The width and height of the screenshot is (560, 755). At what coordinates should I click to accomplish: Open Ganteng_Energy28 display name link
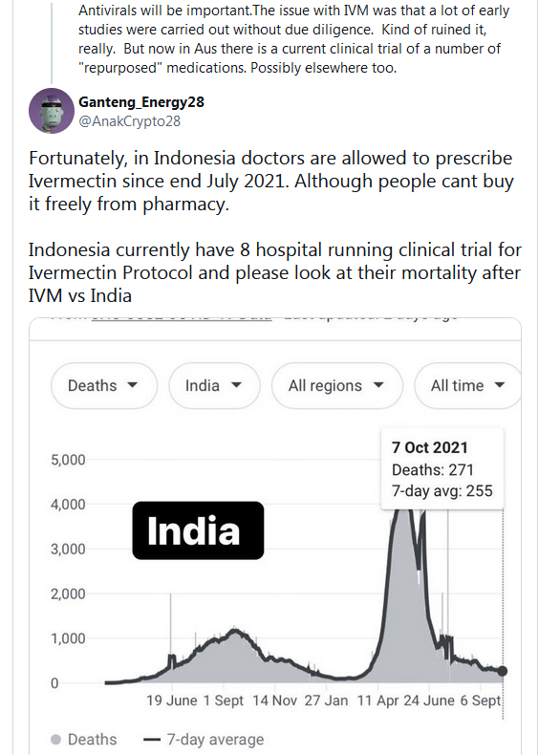[141, 102]
